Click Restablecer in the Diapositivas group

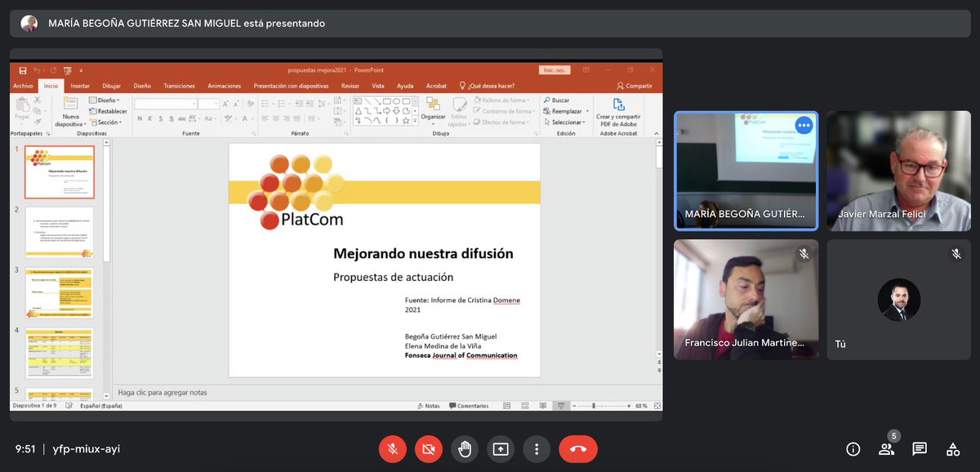click(x=107, y=111)
